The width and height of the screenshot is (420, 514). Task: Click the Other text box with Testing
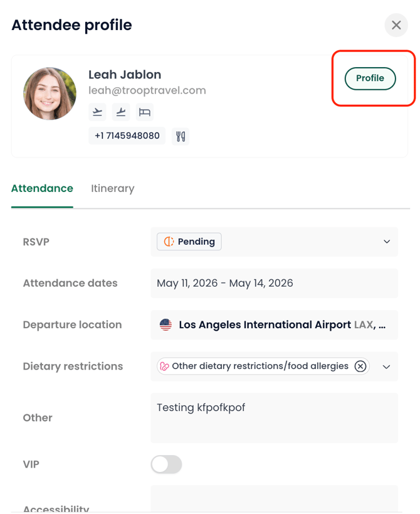(274, 418)
